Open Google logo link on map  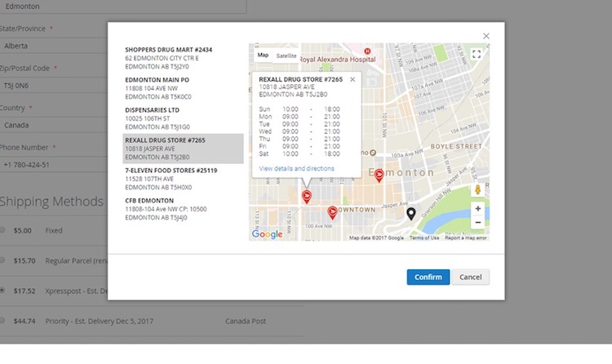[267, 234]
